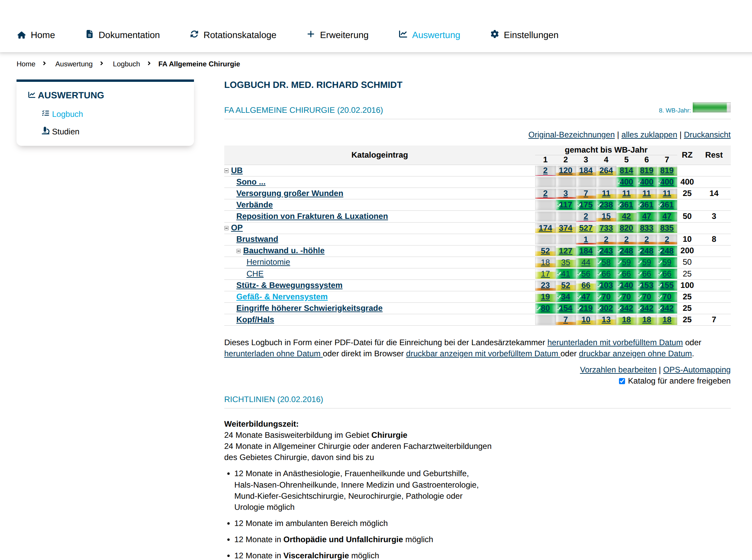
Task: Click the Dokumentation document icon
Action: 90,34
